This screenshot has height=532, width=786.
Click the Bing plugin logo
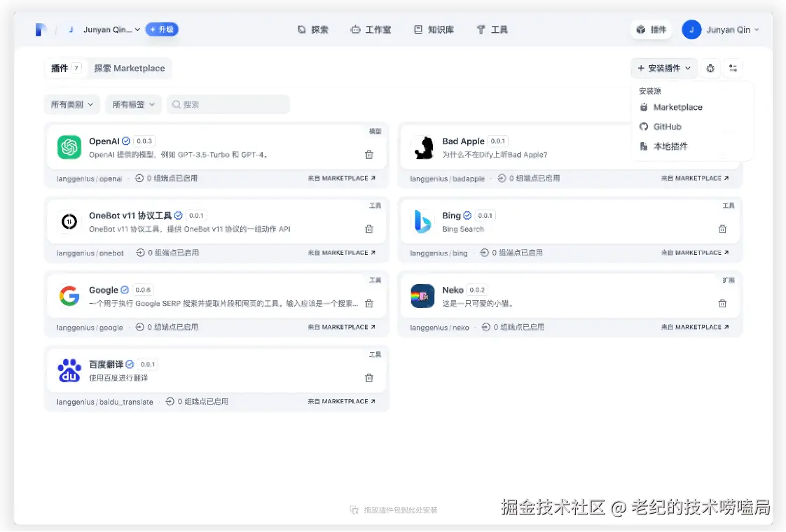coord(422,221)
